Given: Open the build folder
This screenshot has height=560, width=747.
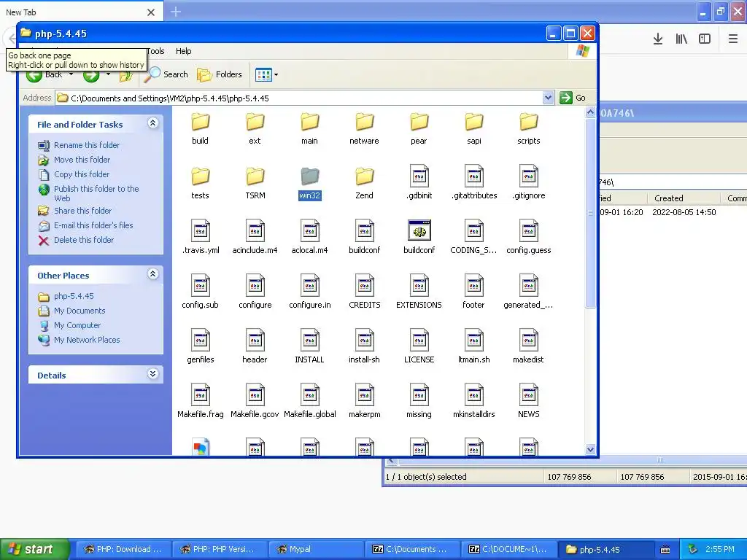Looking at the screenshot, I should tap(200, 128).
